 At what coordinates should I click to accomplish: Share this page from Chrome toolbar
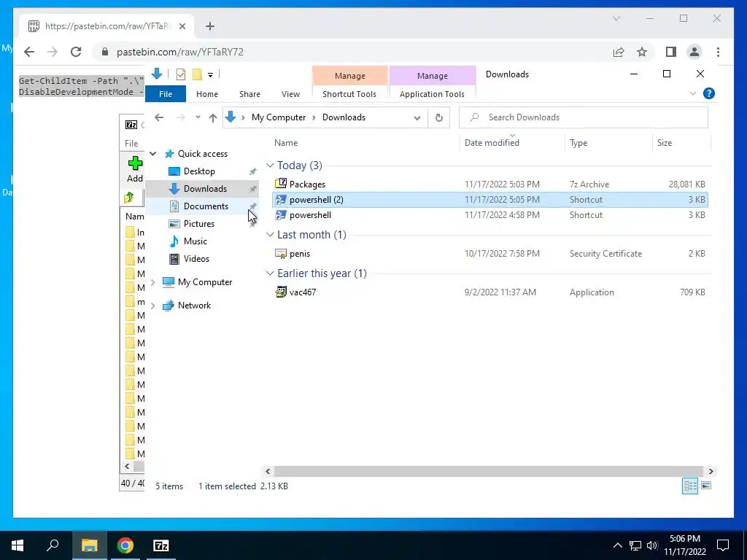(619, 52)
